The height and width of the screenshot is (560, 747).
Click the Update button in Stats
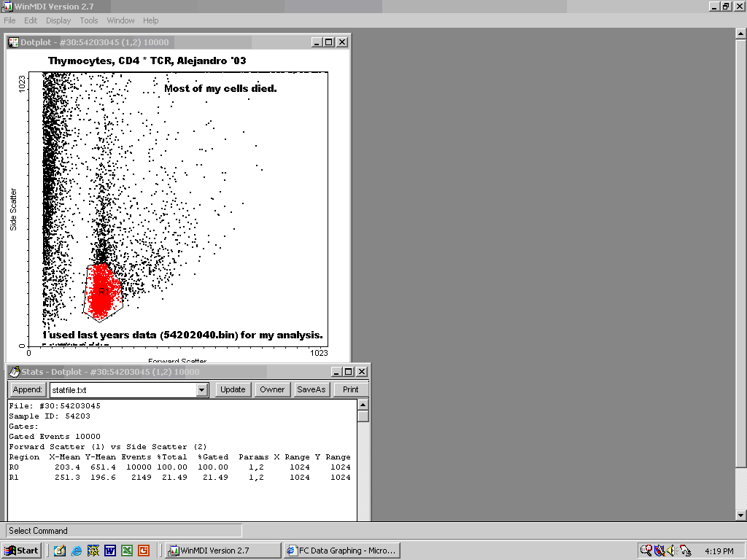[x=233, y=389]
